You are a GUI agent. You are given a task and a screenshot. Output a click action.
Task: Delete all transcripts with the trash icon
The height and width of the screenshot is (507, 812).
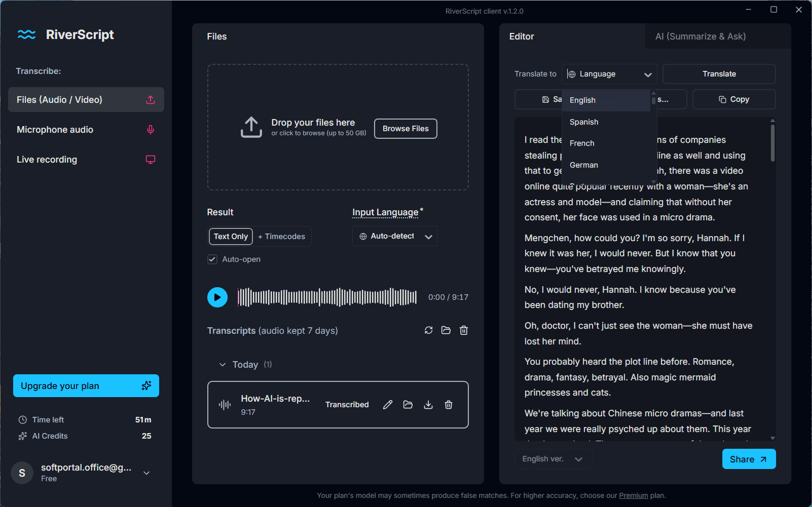pos(464,330)
